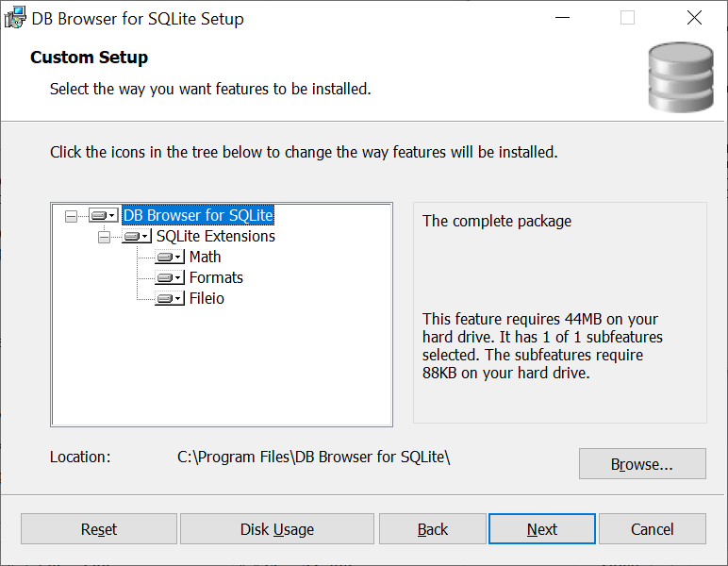This screenshot has width=728, height=566.
Task: Select the Math feature label
Action: tap(206, 257)
